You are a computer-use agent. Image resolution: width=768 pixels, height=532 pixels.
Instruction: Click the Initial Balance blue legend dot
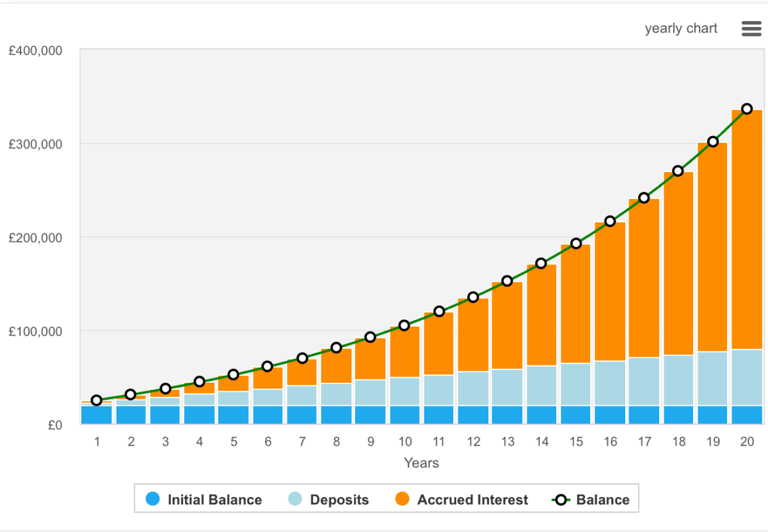[152, 500]
